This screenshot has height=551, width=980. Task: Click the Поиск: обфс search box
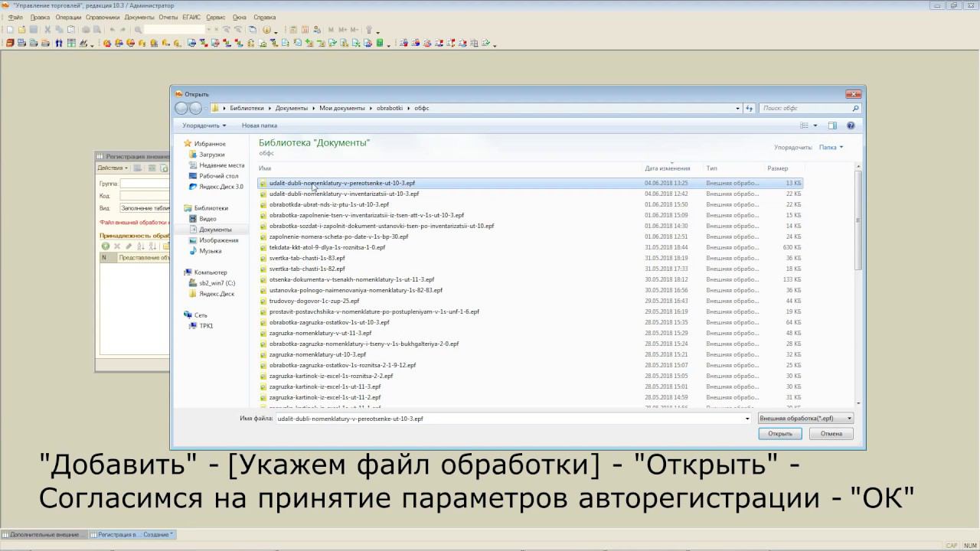click(811, 108)
